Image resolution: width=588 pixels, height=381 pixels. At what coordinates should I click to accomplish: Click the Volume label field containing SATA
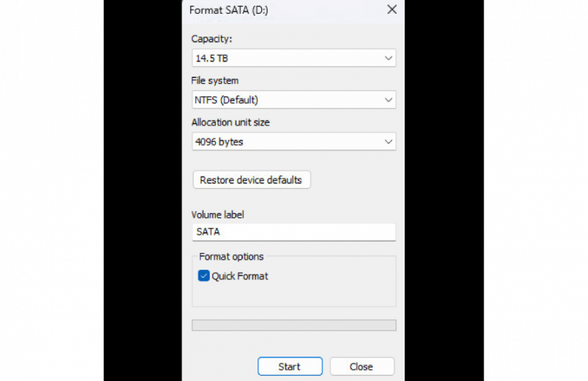click(293, 232)
